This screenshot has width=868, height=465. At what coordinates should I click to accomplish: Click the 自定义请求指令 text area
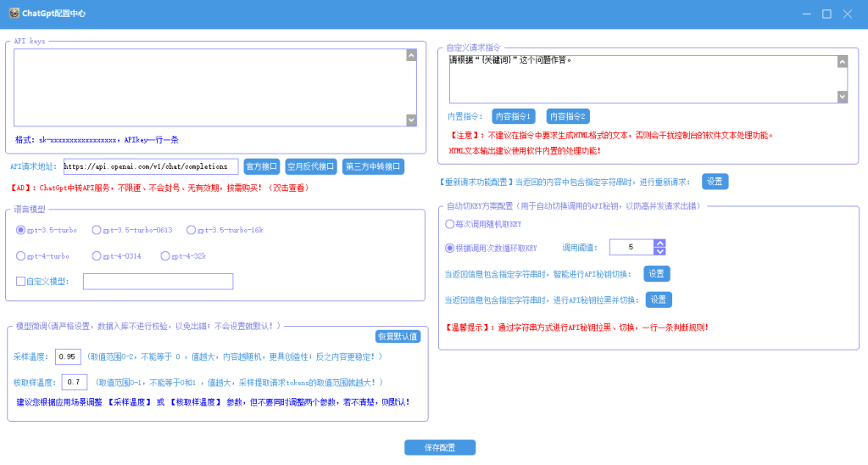coord(643,79)
